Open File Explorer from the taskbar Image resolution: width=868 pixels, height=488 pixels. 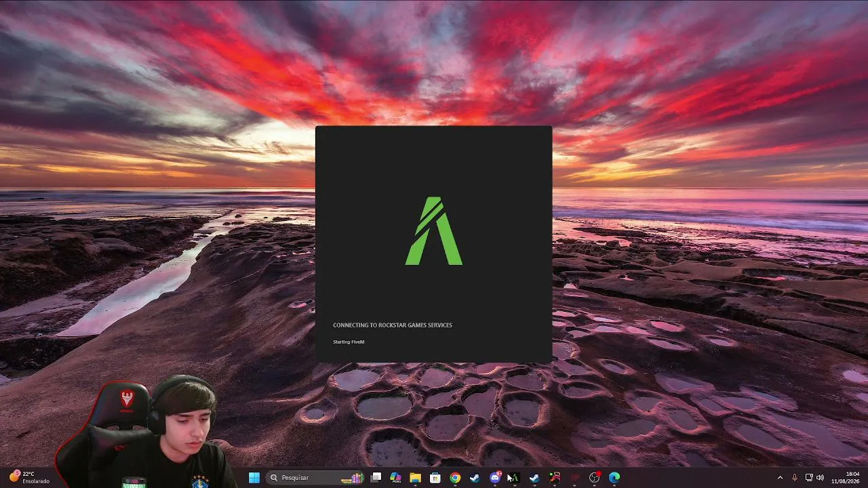coord(415,478)
